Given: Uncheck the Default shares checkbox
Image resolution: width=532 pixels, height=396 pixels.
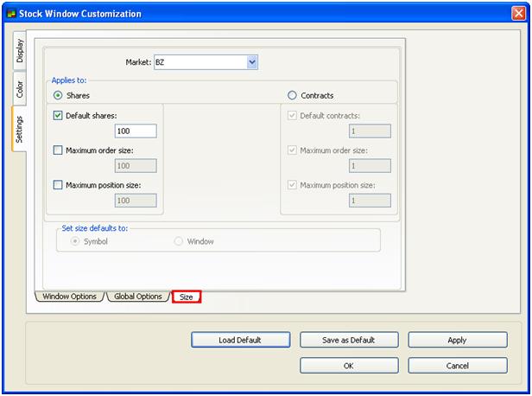Looking at the screenshot, I should tap(59, 116).
